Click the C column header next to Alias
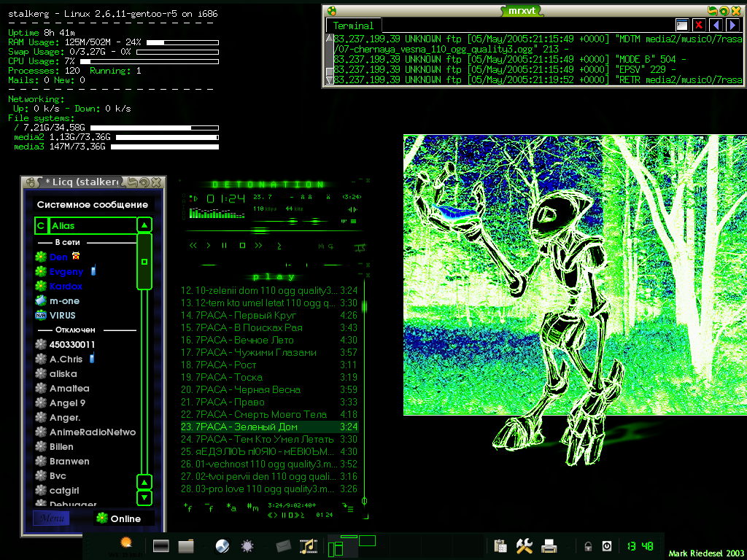The image size is (747, 560). pyautogui.click(x=41, y=226)
